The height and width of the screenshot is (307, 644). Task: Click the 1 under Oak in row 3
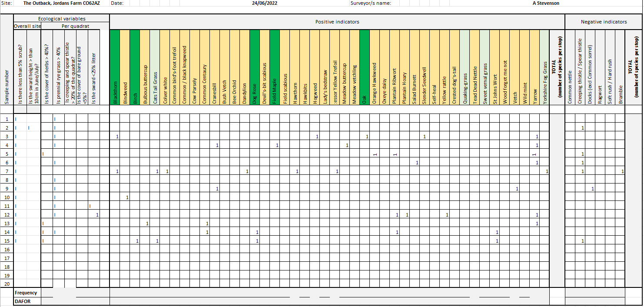tap(367, 137)
